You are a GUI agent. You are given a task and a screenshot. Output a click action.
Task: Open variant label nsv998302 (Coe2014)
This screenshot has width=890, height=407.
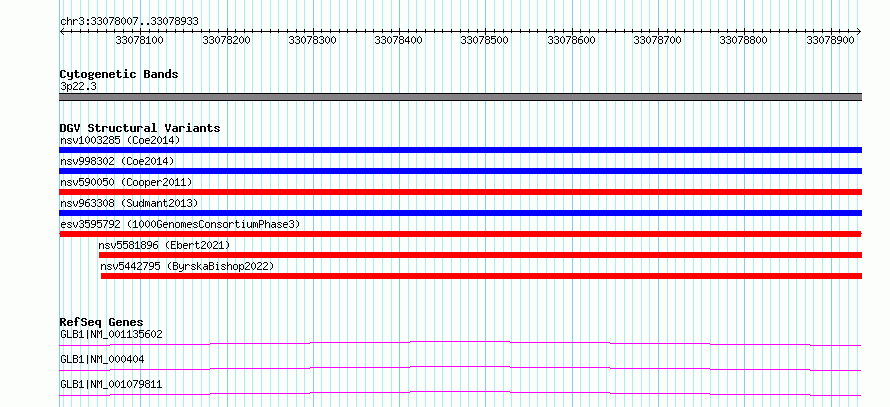coord(117,161)
